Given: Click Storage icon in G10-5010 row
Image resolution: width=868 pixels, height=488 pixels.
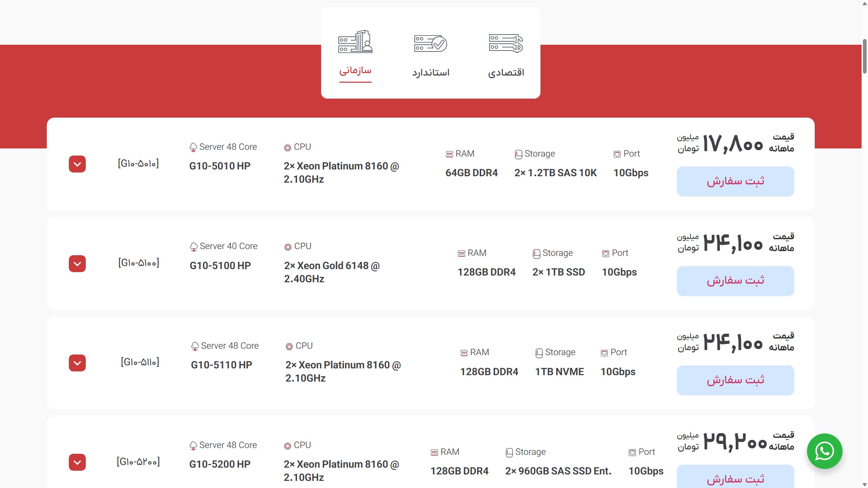Looking at the screenshot, I should [x=518, y=155].
